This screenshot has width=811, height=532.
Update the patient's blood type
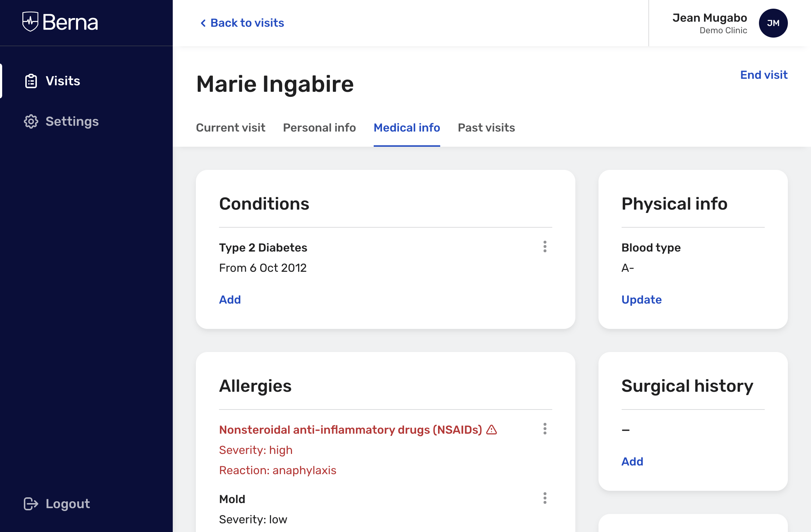(641, 299)
